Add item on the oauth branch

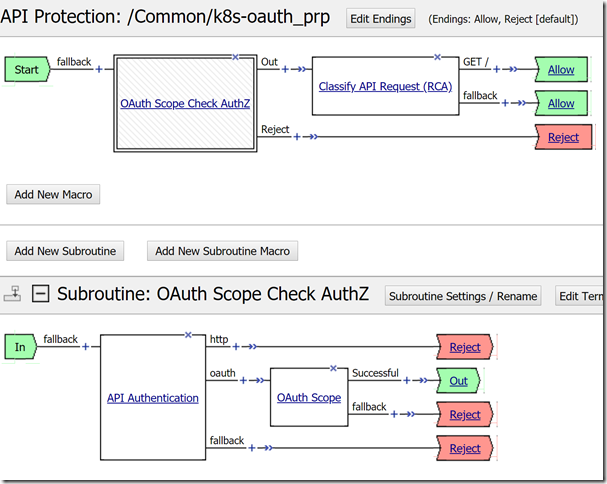(245, 380)
